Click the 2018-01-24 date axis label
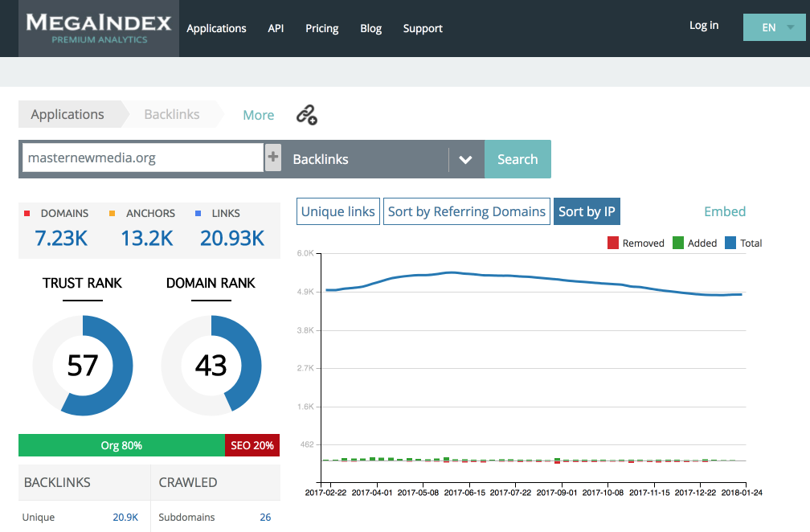810x532 pixels. pyautogui.click(x=742, y=493)
